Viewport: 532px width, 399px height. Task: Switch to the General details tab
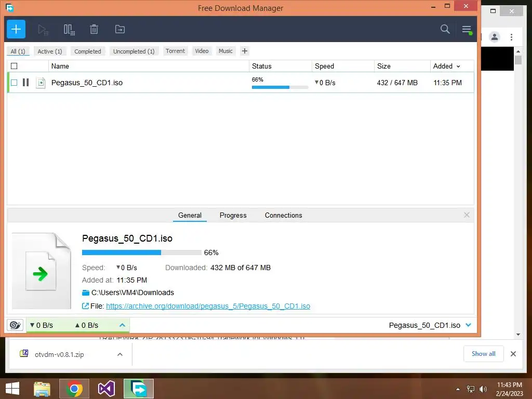[190, 215]
